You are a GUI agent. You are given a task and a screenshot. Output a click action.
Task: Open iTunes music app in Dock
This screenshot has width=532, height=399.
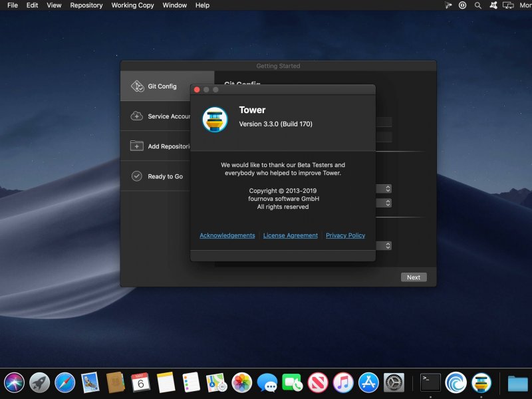click(343, 382)
